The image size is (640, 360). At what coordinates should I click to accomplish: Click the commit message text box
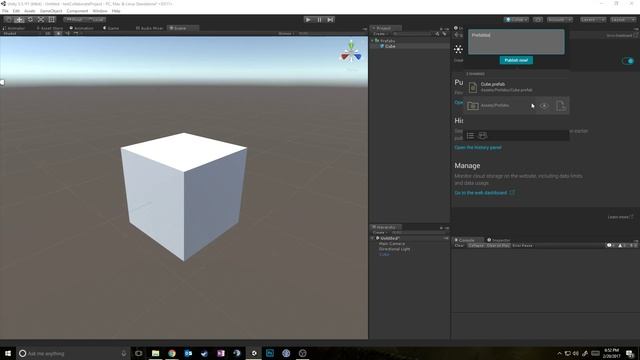pos(516,41)
